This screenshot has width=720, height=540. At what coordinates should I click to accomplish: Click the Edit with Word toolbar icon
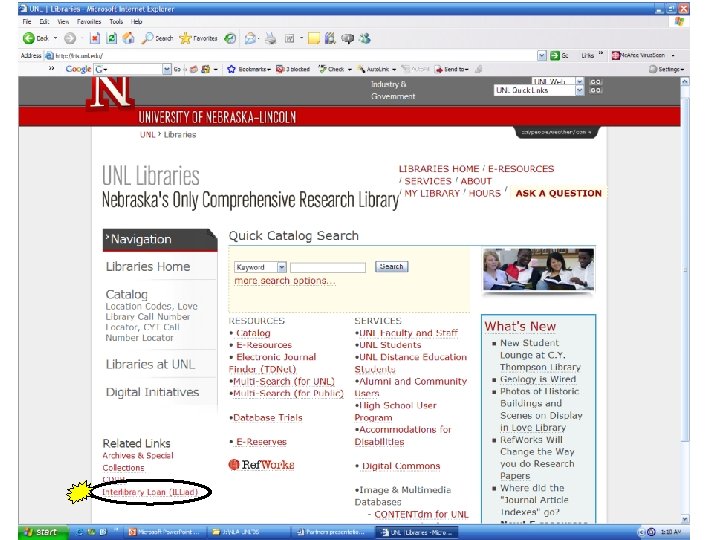click(289, 39)
